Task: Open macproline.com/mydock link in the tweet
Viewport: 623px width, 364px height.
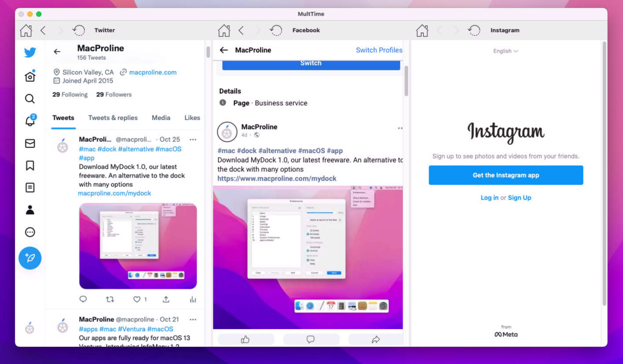Action: [x=115, y=193]
